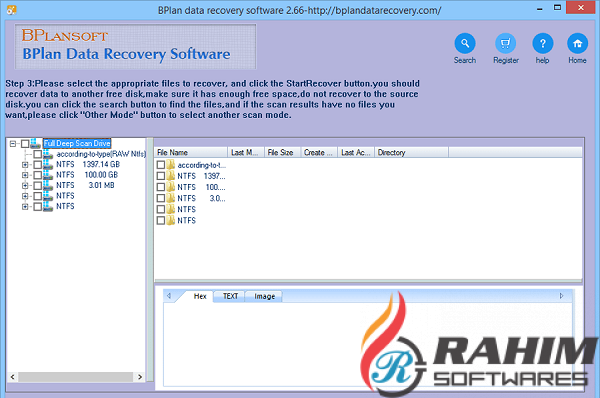Image resolution: width=600 pixels, height=398 pixels.
Task: Check the NTFS 3.0... file list checkbox
Action: (x=161, y=198)
